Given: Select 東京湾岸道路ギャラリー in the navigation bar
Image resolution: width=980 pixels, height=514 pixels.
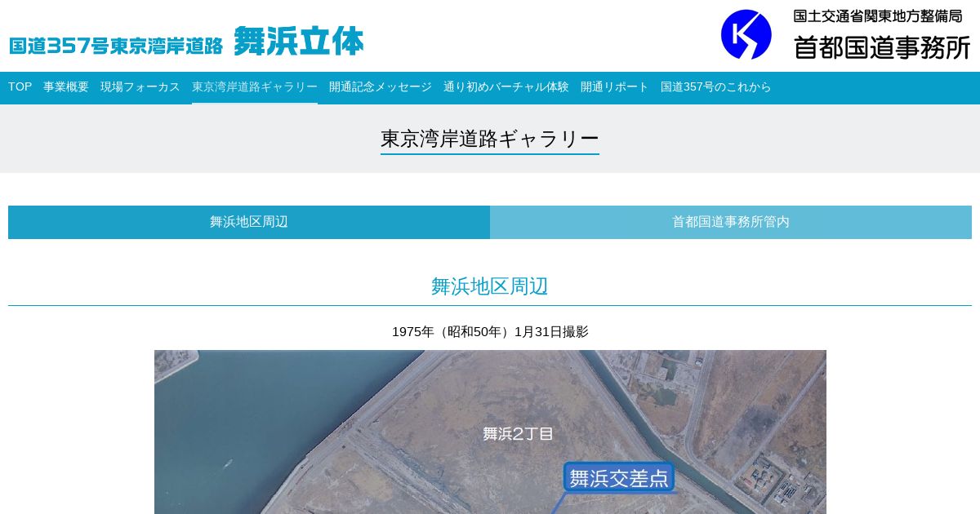Looking at the screenshot, I should tap(255, 86).
